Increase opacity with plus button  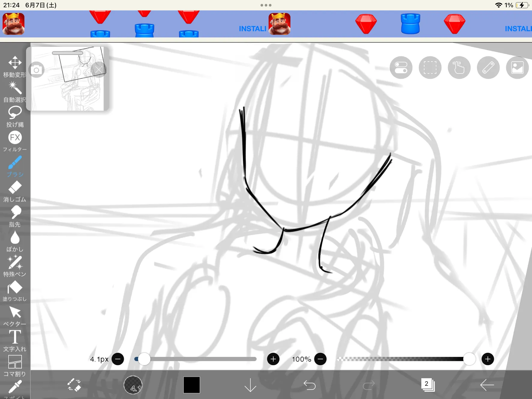(x=488, y=359)
